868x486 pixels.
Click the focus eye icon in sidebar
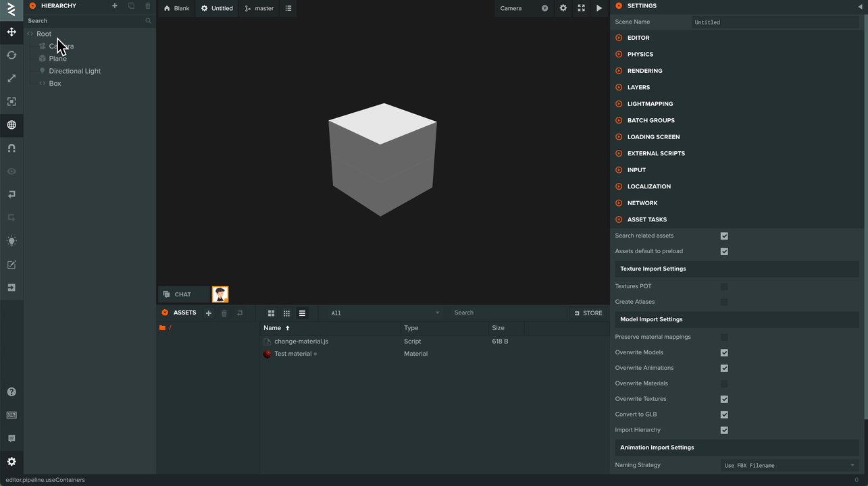11,171
